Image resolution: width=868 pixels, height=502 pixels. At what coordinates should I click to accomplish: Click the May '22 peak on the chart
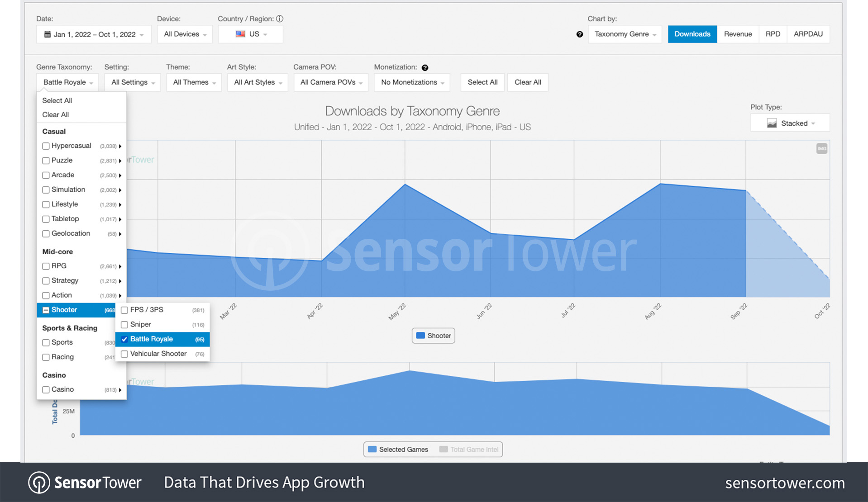click(405, 185)
